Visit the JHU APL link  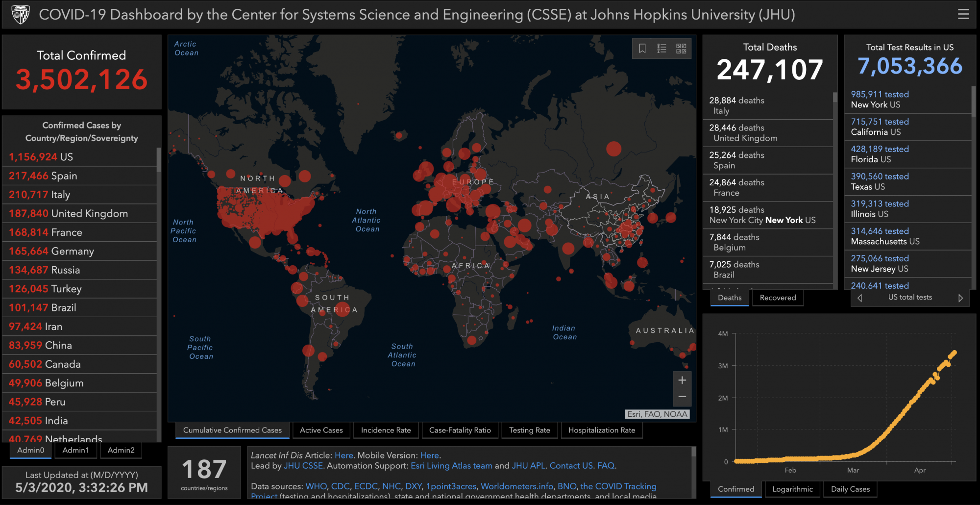[528, 465]
